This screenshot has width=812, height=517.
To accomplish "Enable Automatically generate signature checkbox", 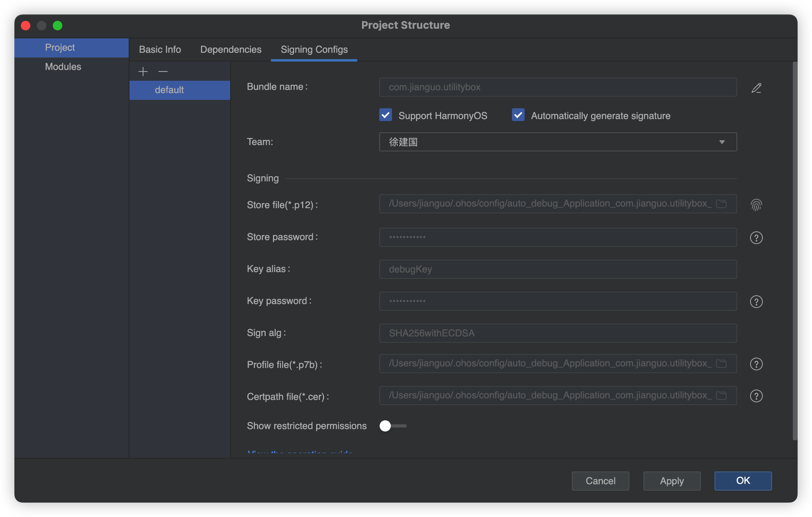I will [x=518, y=115].
